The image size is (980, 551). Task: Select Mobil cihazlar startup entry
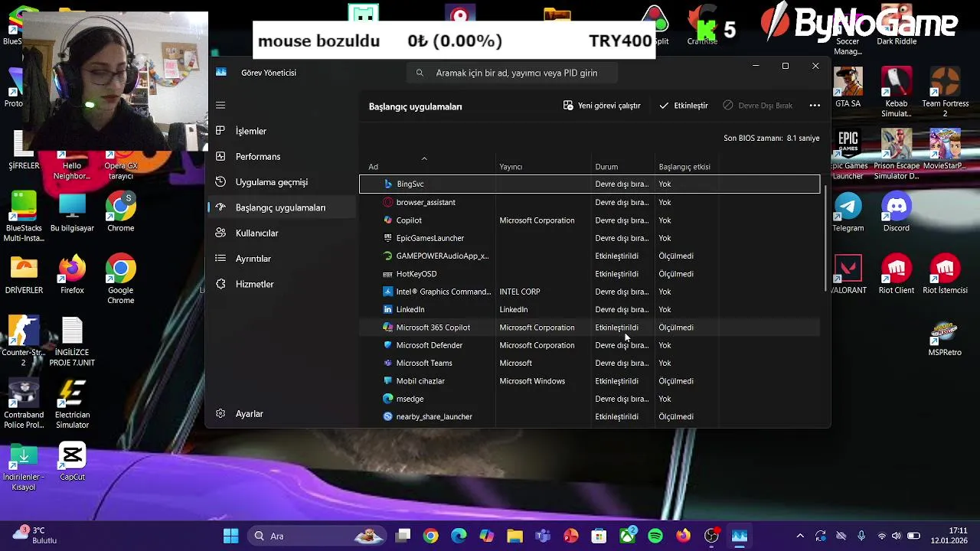(x=590, y=381)
